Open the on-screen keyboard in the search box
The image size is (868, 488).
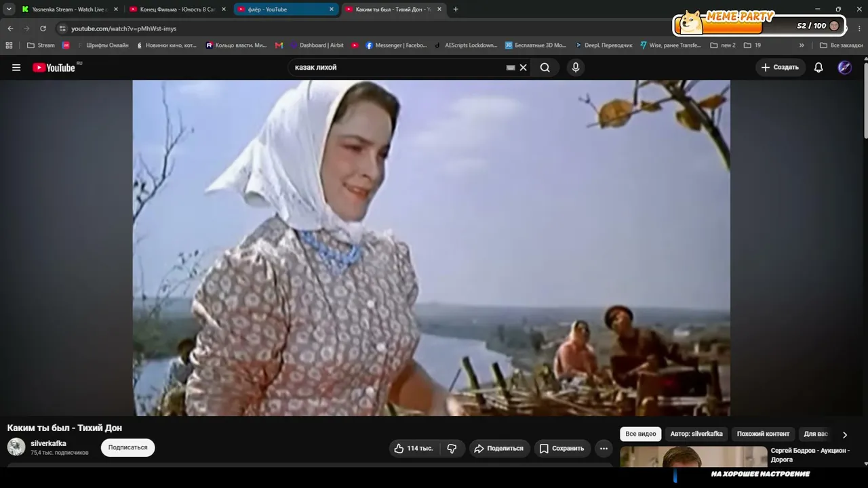511,68
